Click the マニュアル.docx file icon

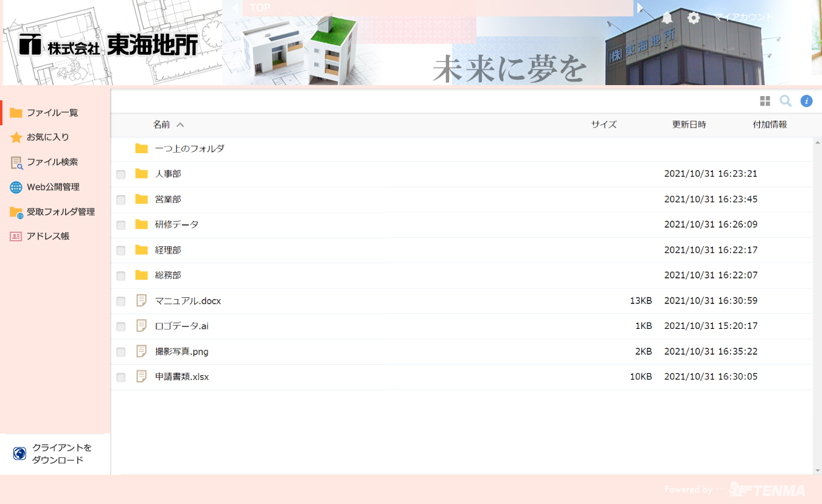tap(142, 300)
